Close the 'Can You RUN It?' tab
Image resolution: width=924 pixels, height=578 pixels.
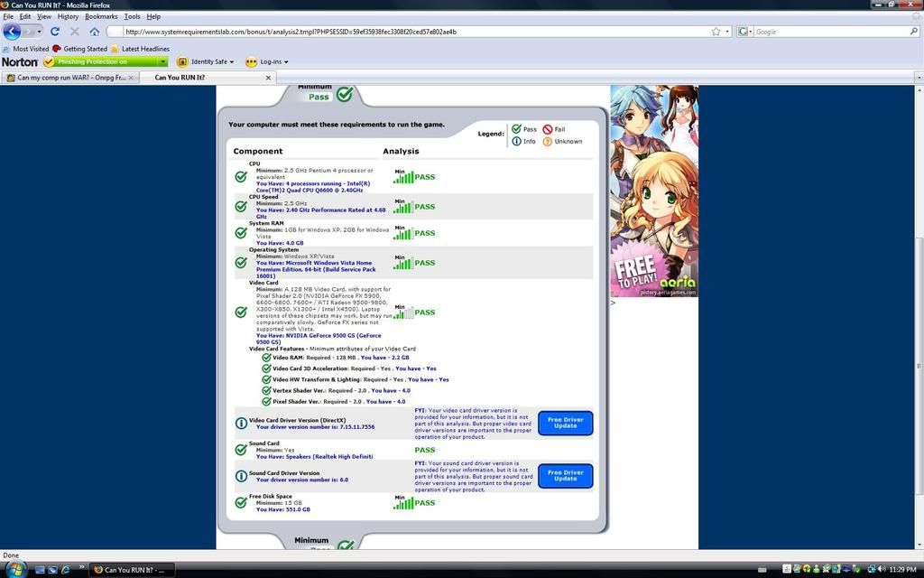tap(268, 78)
